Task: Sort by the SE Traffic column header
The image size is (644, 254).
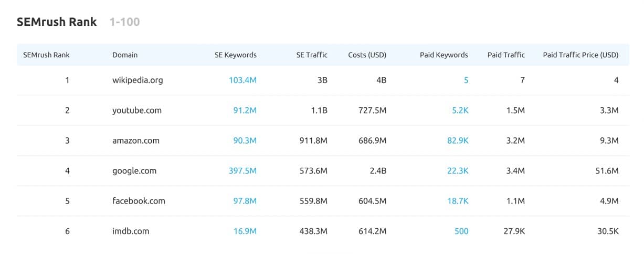Action: tap(312, 55)
